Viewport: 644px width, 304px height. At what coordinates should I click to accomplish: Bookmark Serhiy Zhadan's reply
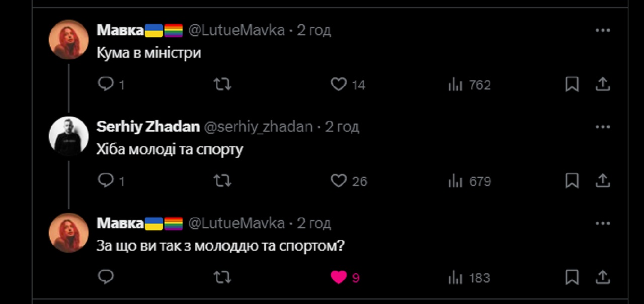[572, 180]
